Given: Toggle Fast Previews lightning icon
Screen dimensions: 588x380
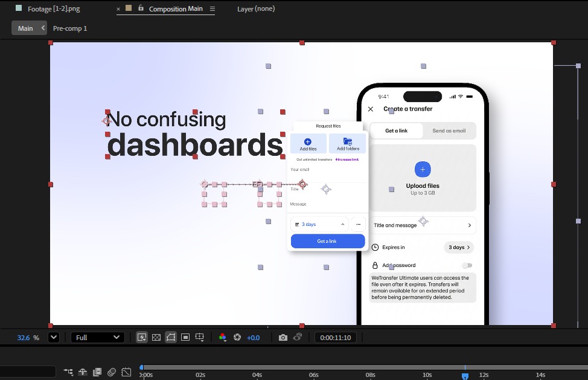Looking at the screenshot, I should 142,337.
